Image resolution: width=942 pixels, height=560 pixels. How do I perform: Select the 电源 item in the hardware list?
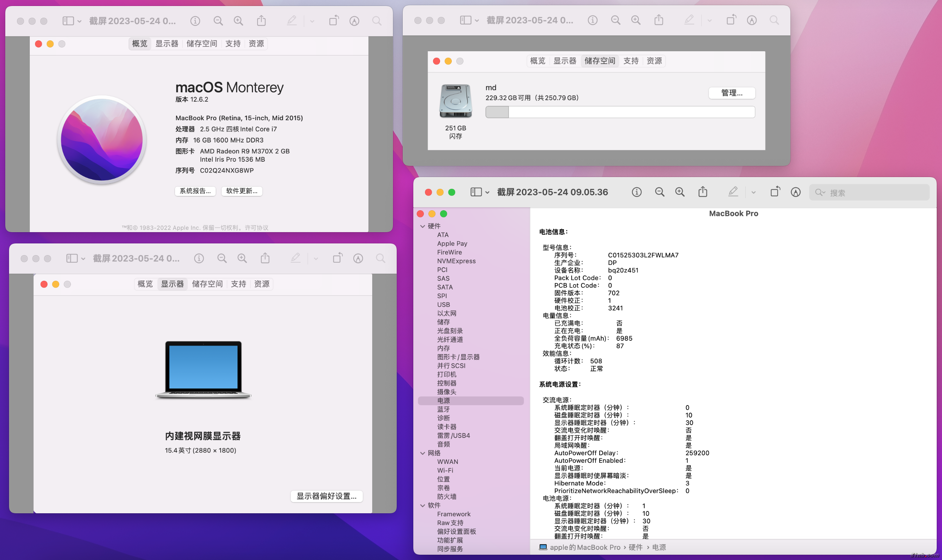[x=443, y=400]
